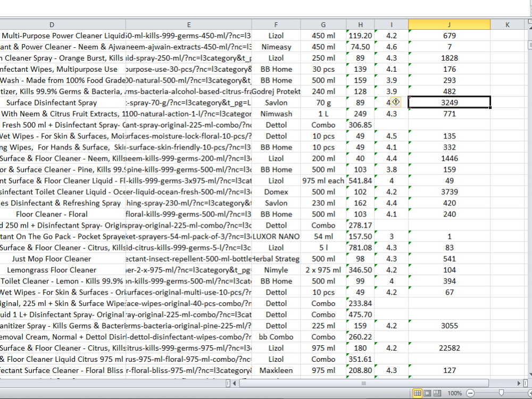The image size is (532, 399).
Task: Open Page Break Preview view
Action: pyautogui.click(x=437, y=393)
